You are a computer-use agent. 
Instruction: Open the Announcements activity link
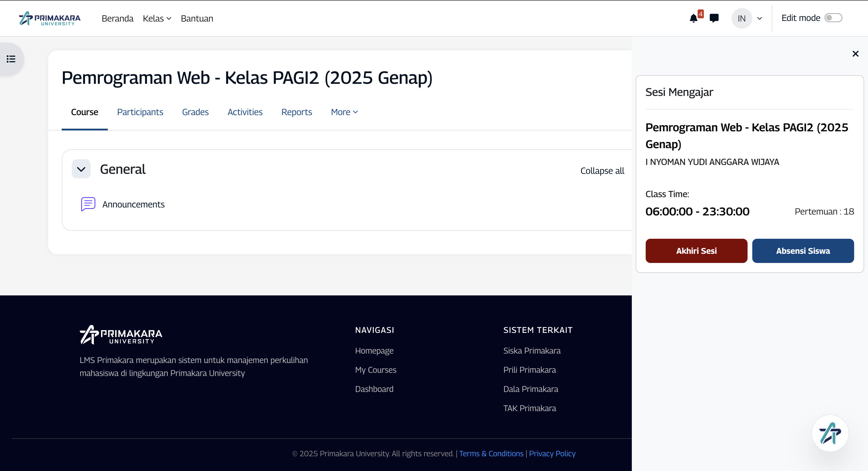pos(133,204)
